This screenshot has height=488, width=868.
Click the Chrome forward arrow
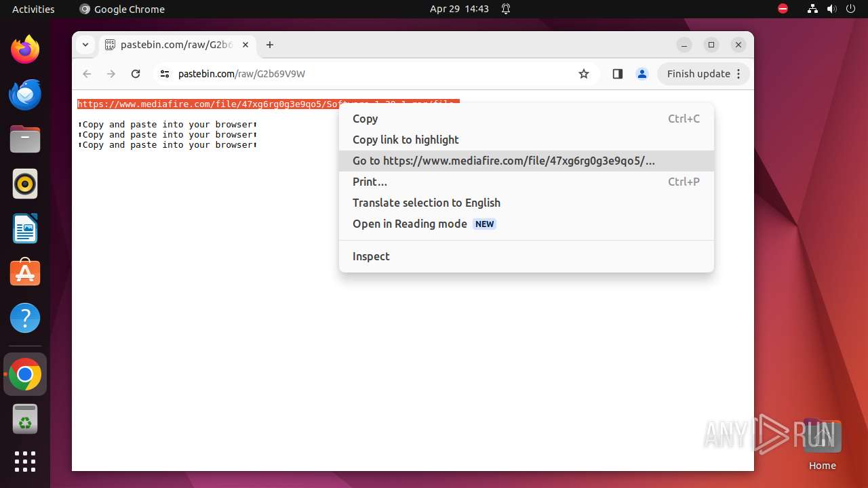111,74
